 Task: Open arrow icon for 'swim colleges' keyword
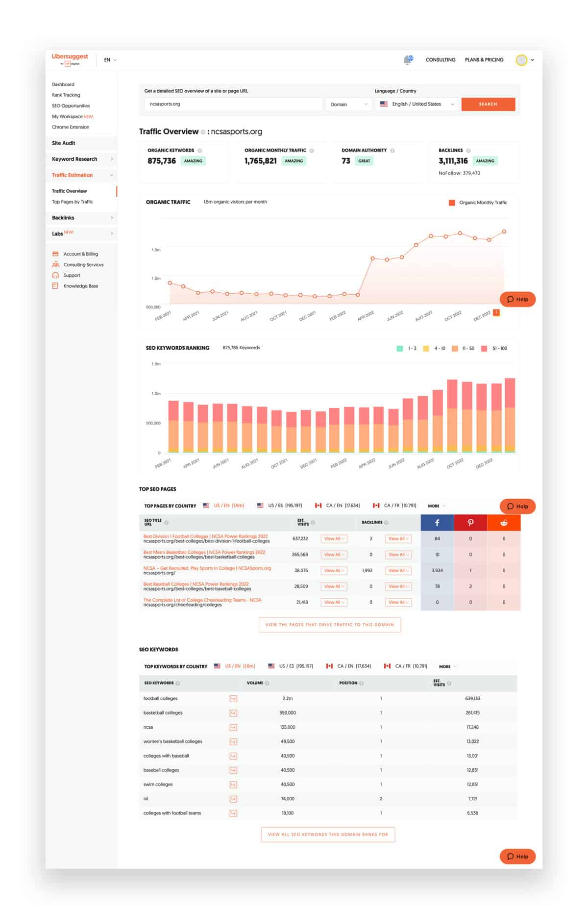[233, 785]
